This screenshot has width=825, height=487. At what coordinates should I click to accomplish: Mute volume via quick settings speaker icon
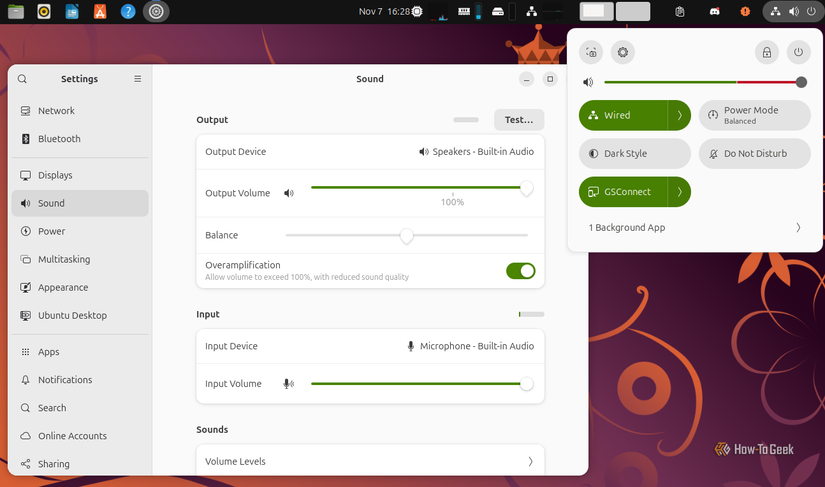tap(588, 82)
